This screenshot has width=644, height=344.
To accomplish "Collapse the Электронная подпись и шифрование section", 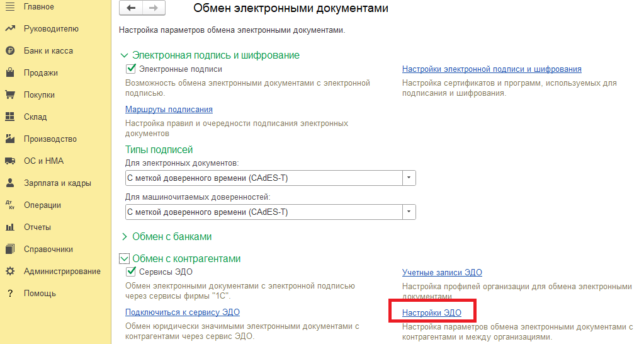I will click(x=124, y=55).
